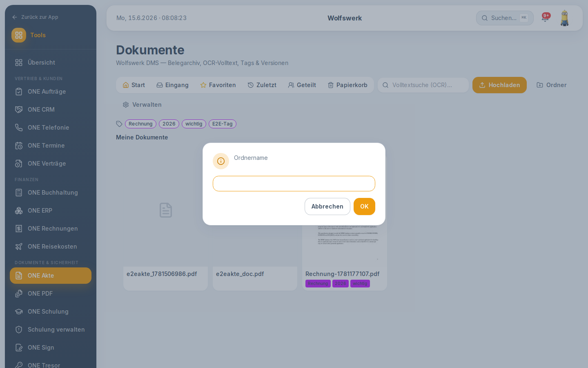Filter by the 2026 tag chip
The height and width of the screenshot is (368, 588).
click(169, 124)
